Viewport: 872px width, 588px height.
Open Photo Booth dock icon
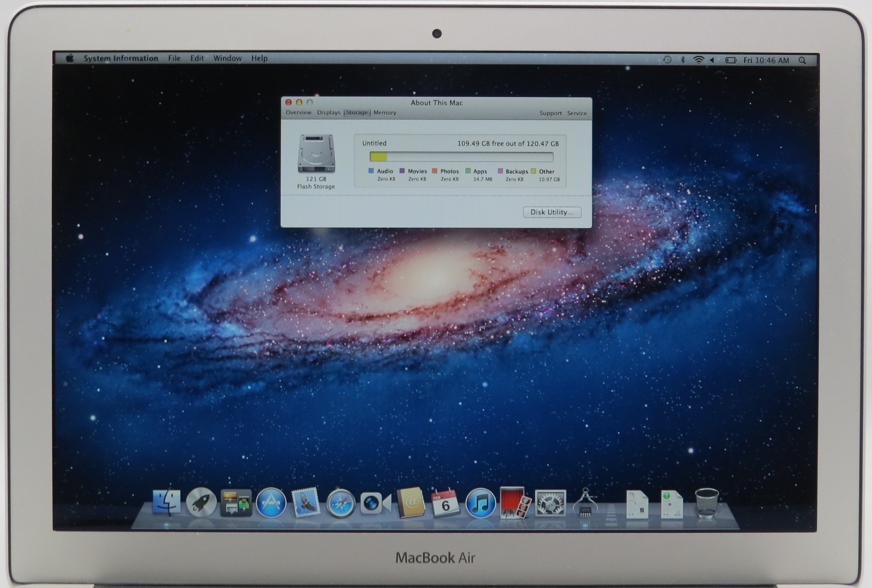pos(514,502)
